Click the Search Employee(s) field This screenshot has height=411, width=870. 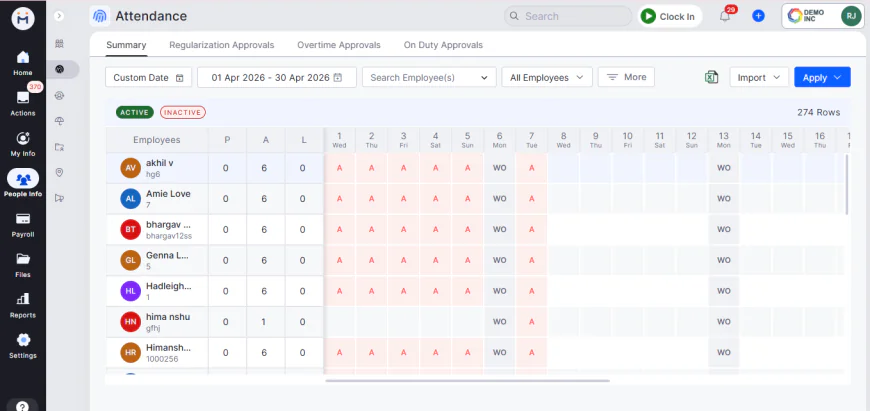click(429, 77)
